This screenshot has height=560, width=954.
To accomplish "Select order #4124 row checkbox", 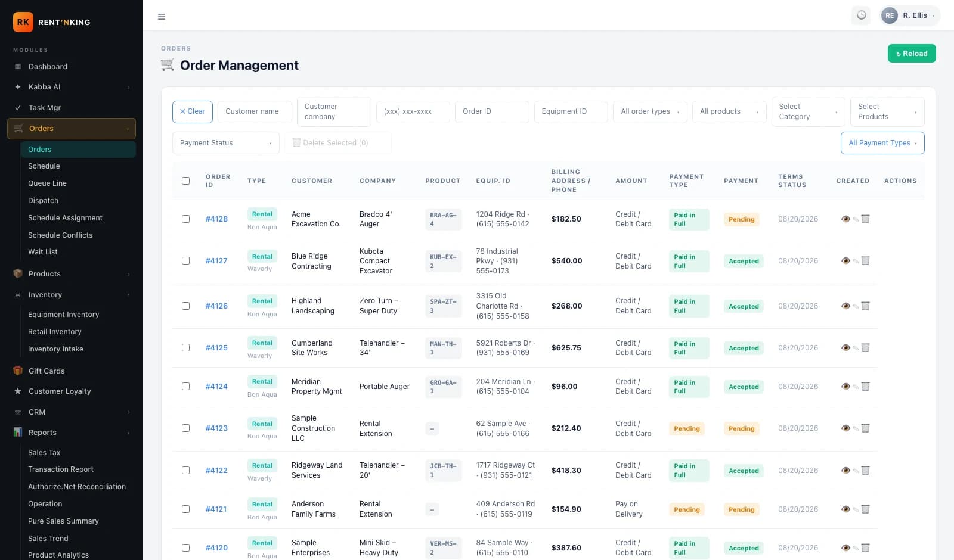I will pyautogui.click(x=185, y=387).
